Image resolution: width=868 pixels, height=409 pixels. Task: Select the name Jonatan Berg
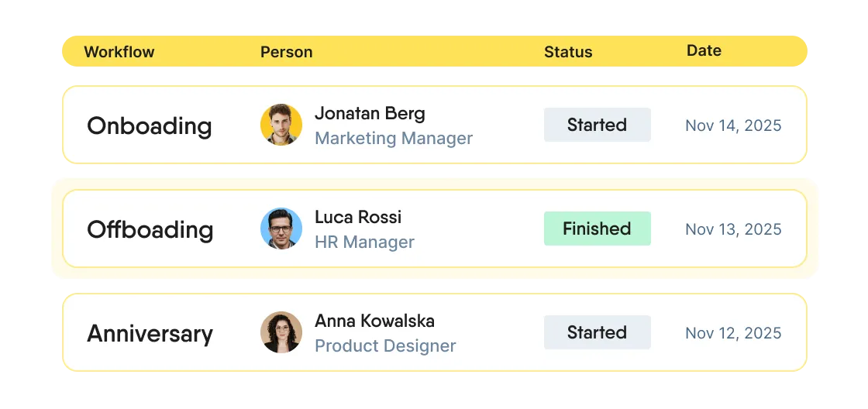coord(370,113)
